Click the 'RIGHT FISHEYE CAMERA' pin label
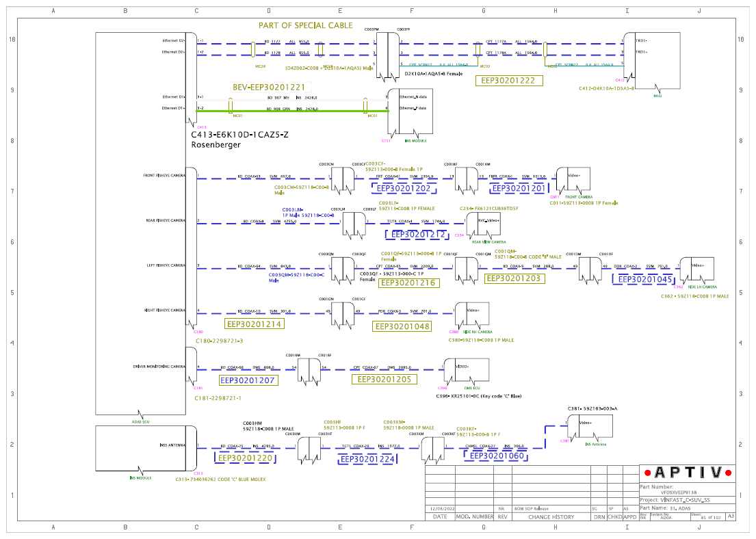This screenshot has width=756, height=539. point(165,310)
